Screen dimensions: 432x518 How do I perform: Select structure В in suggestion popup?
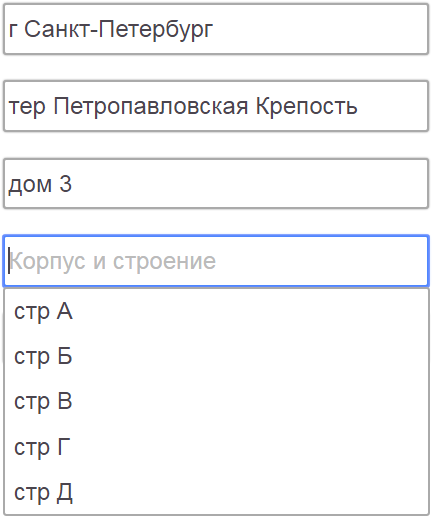216,401
